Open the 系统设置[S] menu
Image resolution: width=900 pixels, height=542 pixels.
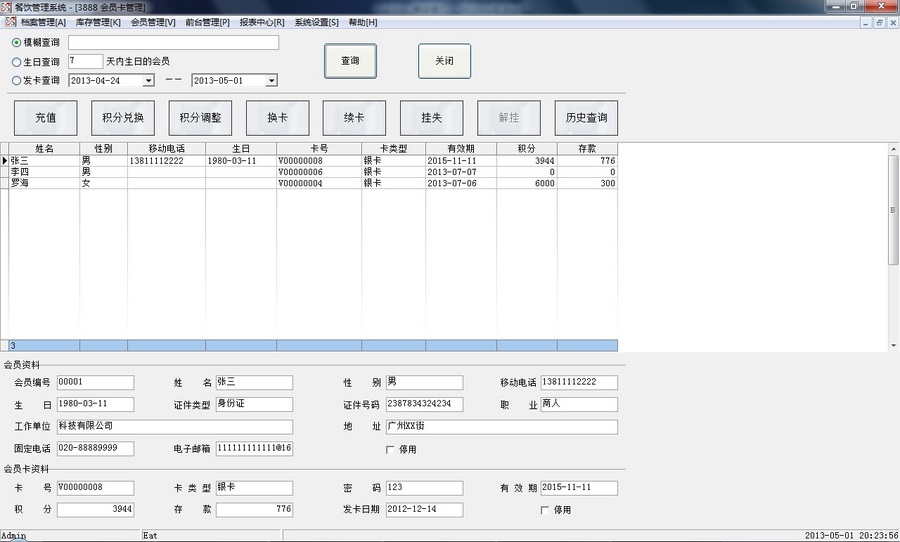pyautogui.click(x=316, y=22)
